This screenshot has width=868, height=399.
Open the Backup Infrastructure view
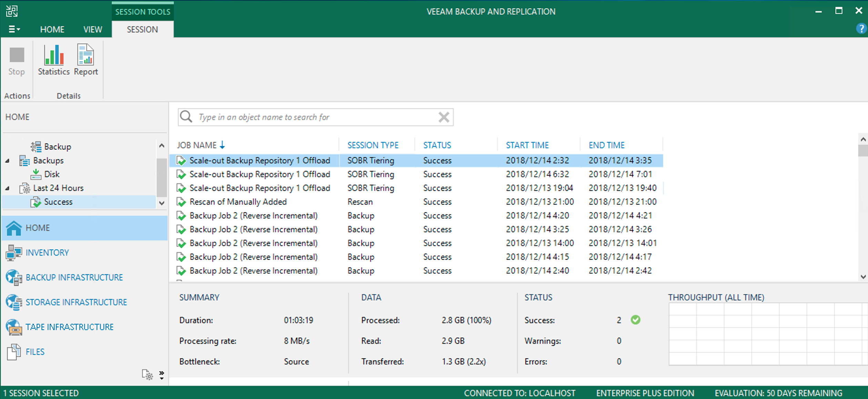(14, 277)
